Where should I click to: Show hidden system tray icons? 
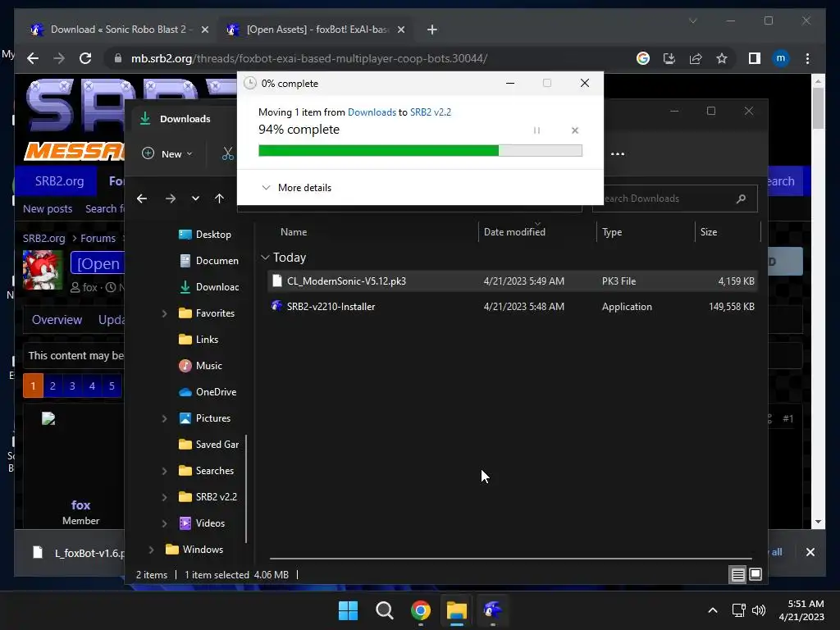(713, 610)
